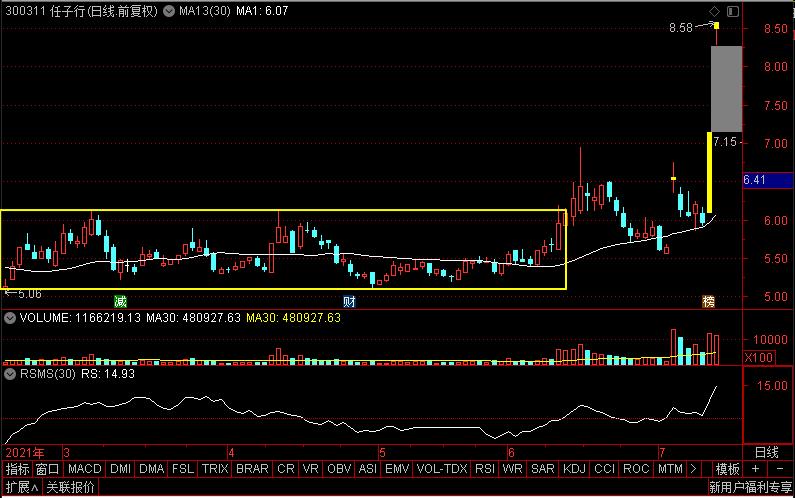Screen dimensions: 795x498
Task: Click the 减 event marker icon
Action: pyautogui.click(x=120, y=302)
